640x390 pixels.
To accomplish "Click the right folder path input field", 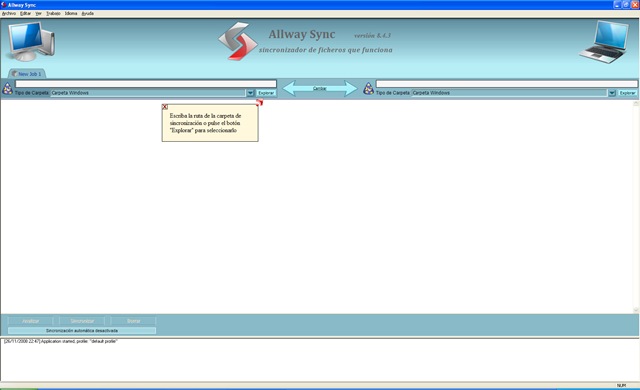I will (507, 84).
